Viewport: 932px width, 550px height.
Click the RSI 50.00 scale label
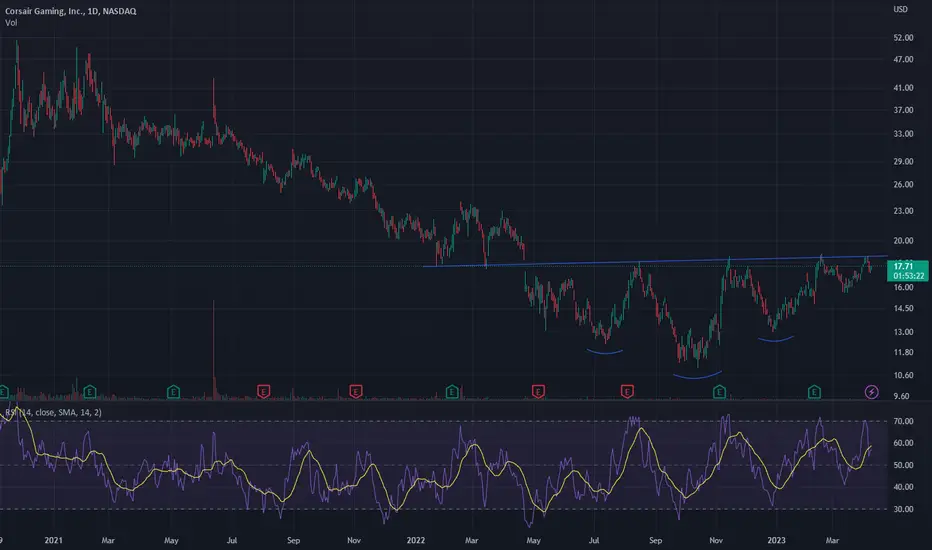tap(903, 465)
